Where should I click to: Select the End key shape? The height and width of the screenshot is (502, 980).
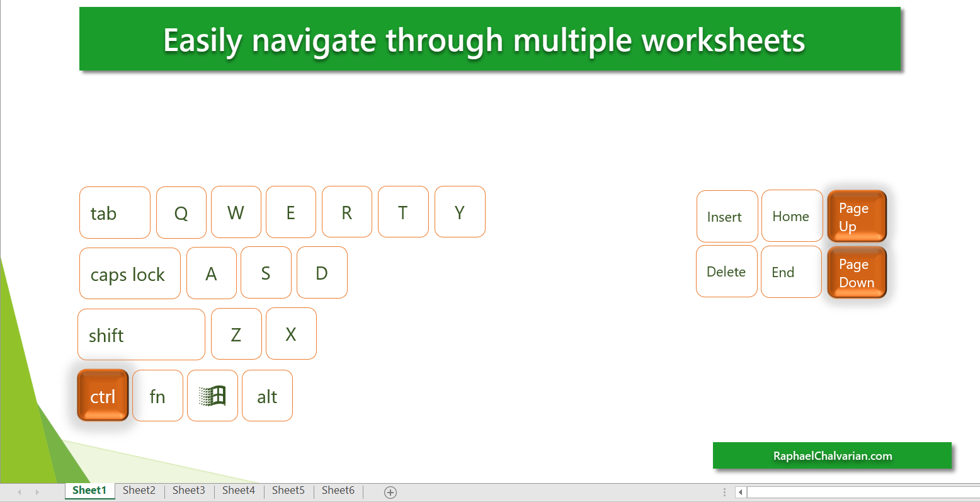click(x=791, y=271)
